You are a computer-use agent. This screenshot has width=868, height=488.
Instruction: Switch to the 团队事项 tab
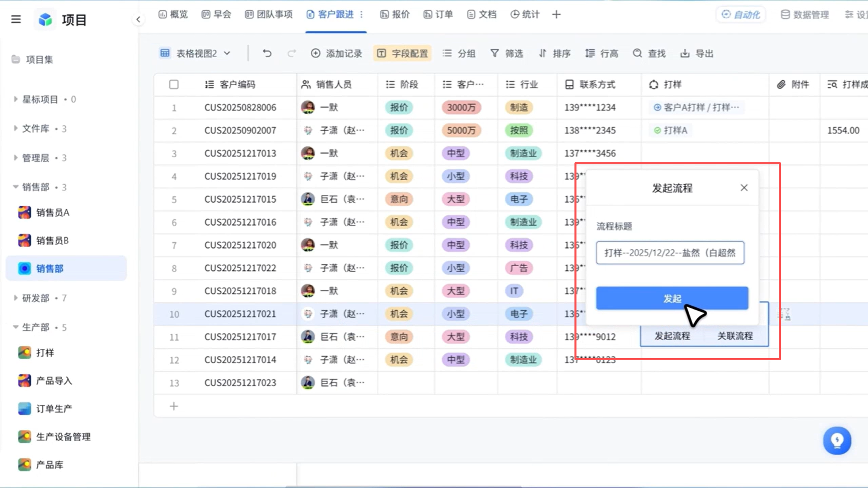pos(268,14)
